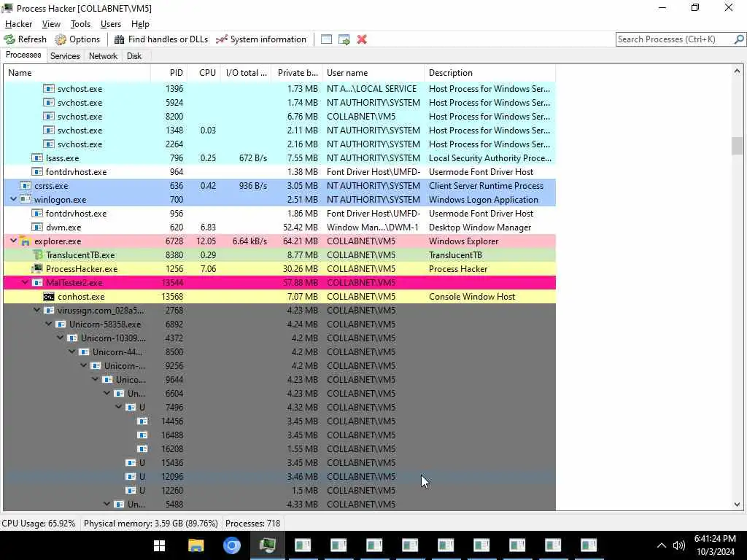Image resolution: width=747 pixels, height=560 pixels.
Task: Click the ProcessHacker.exe process icon
Action: 37,269
